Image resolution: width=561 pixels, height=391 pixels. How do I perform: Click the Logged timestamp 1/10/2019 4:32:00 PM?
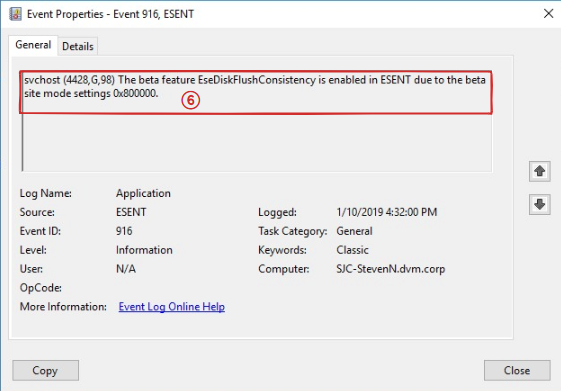(x=387, y=212)
